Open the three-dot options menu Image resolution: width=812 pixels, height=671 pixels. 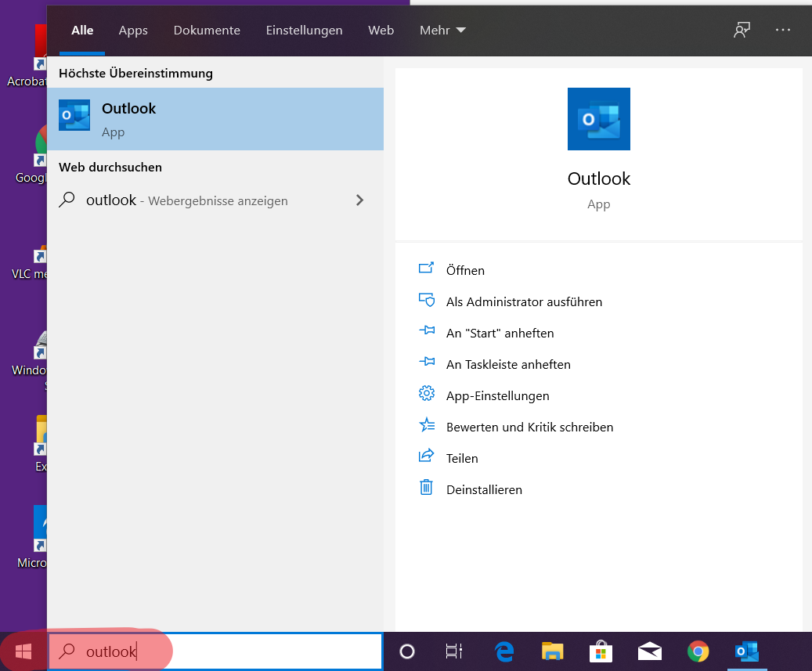pyautogui.click(x=783, y=30)
